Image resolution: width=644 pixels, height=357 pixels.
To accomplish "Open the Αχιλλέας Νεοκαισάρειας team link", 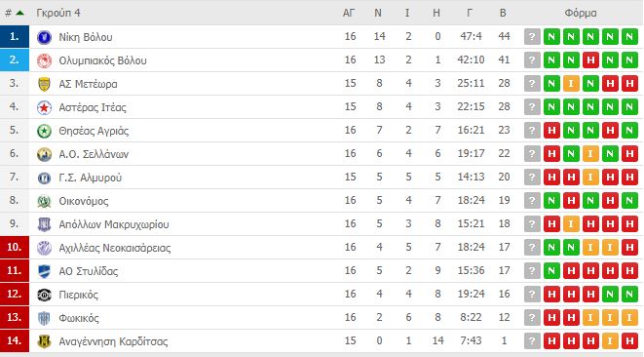I will [x=115, y=248].
